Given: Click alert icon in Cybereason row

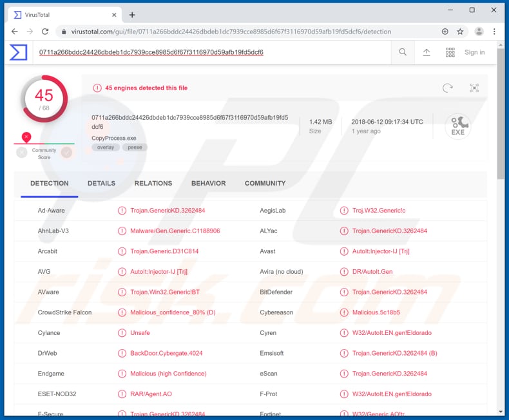Looking at the screenshot, I should tap(344, 312).
